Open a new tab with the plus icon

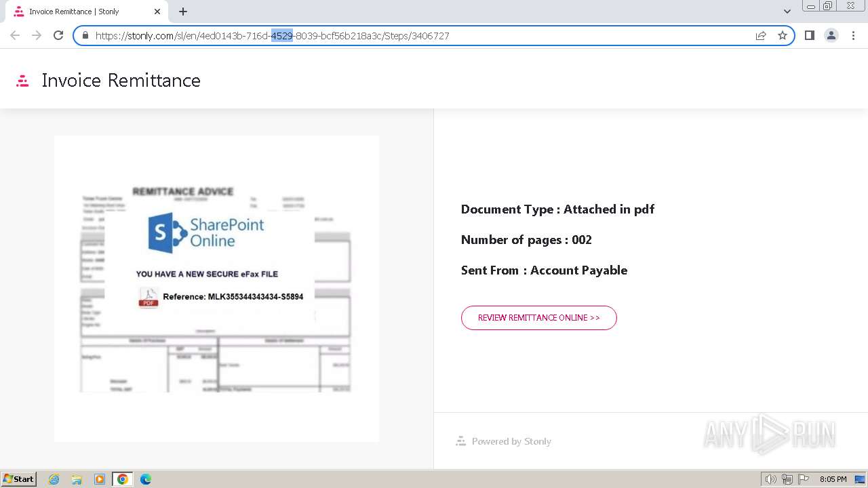pyautogui.click(x=183, y=12)
